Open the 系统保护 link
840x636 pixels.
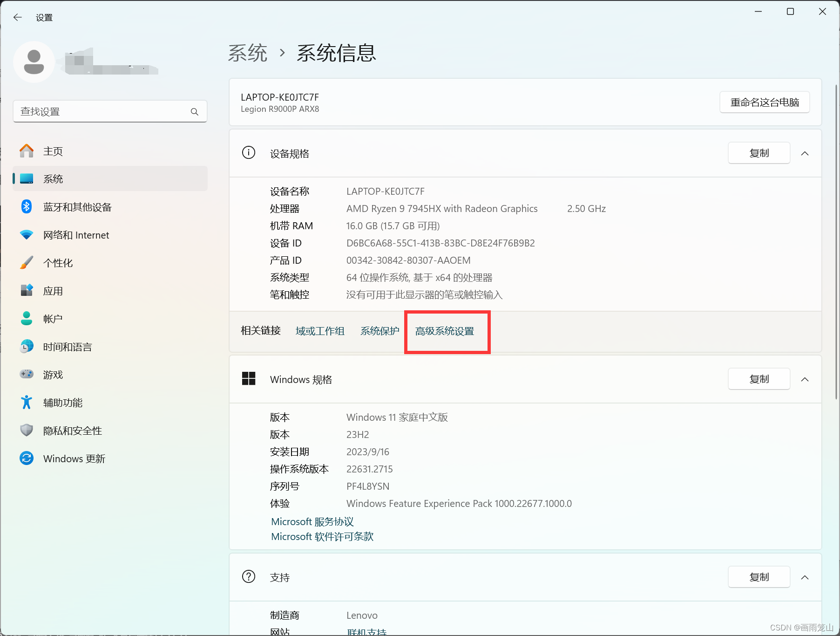[379, 331]
